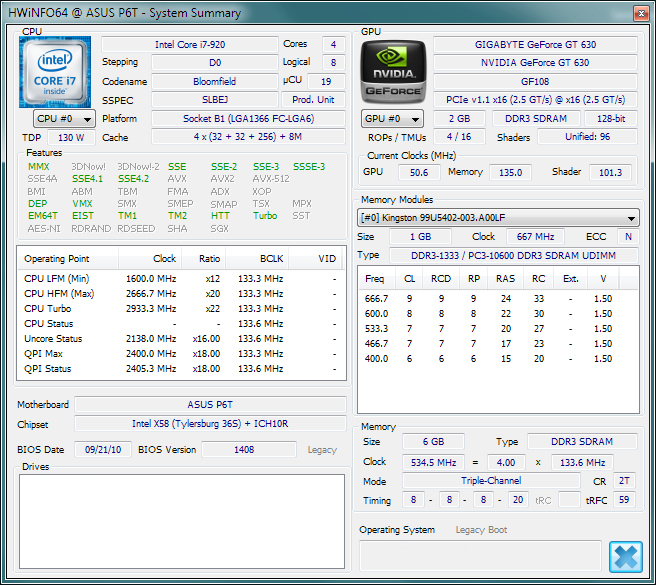Click the Clock column header in CPU table
Image resolution: width=656 pixels, height=585 pixels.
click(x=150, y=259)
